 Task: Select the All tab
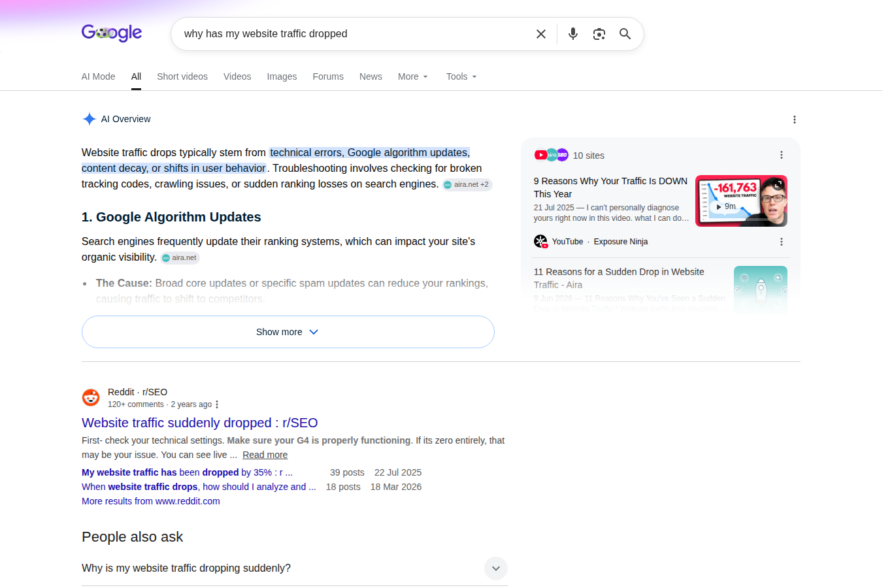[x=136, y=76]
